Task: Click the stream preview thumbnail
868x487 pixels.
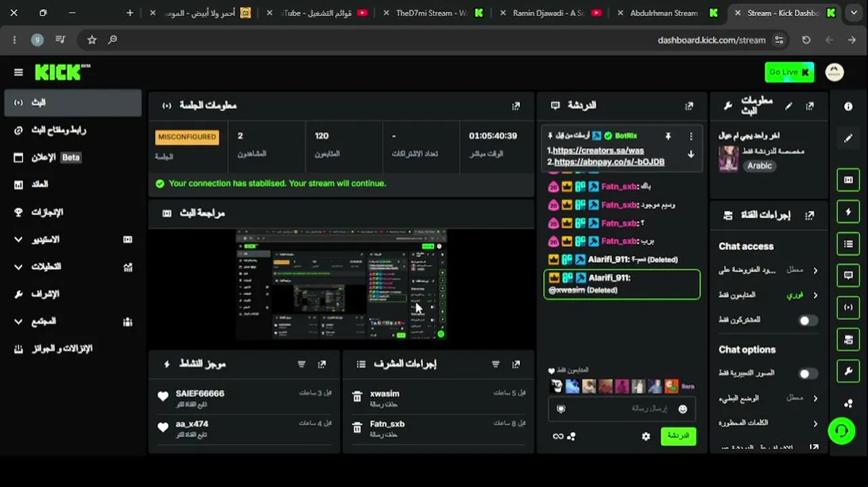Action: pos(341,284)
